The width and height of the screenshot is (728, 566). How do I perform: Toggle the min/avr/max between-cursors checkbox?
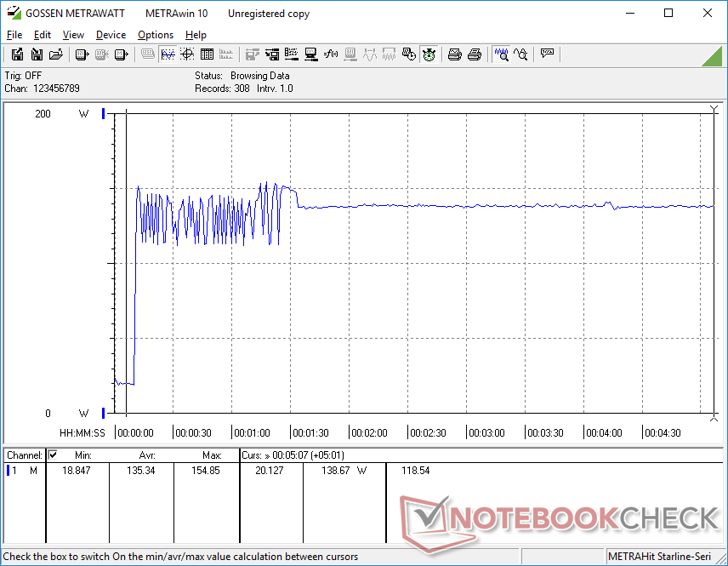point(53,455)
